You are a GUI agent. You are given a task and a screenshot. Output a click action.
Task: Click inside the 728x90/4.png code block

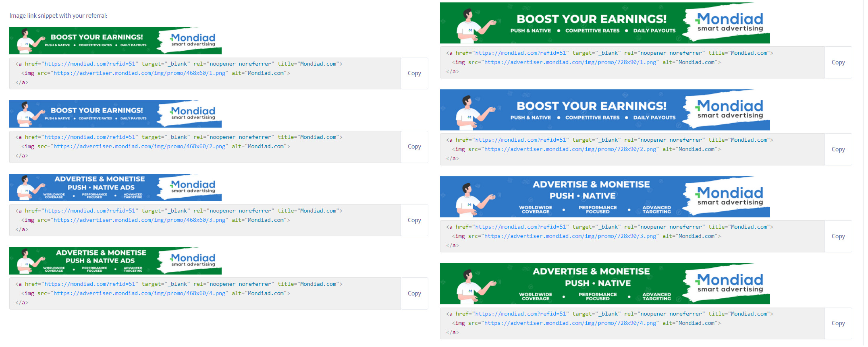click(x=632, y=323)
